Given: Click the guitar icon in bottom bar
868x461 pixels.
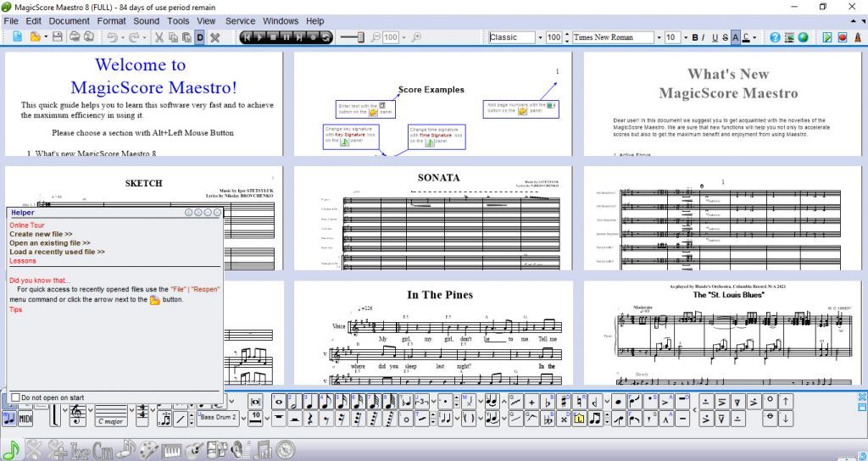Looking at the screenshot, I should coord(194,449).
